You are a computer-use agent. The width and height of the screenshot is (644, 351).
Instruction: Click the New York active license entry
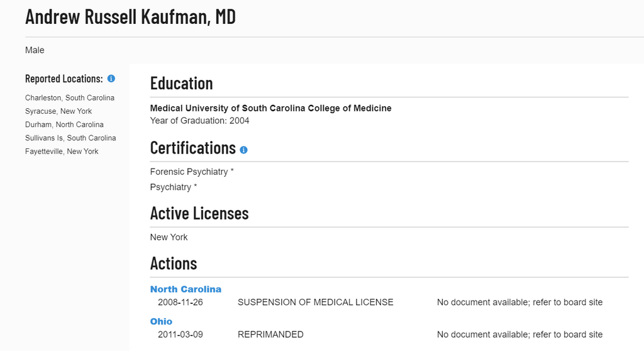click(x=169, y=237)
